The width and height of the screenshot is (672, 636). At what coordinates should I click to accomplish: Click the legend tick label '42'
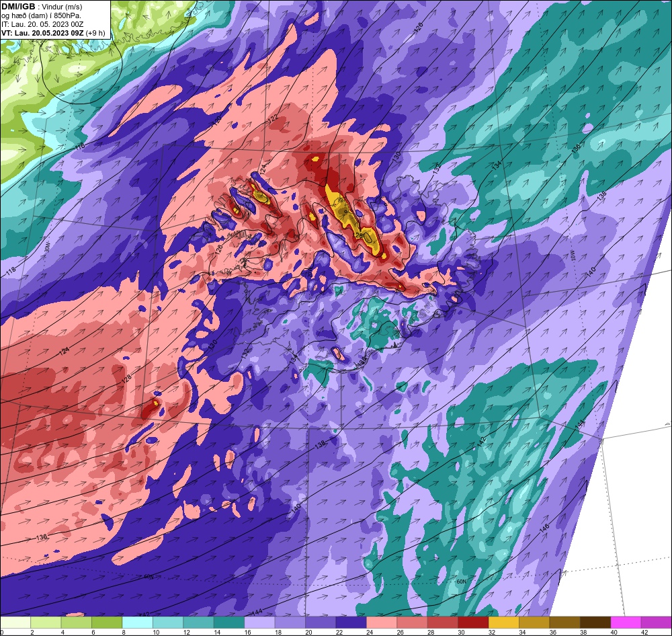644,632
